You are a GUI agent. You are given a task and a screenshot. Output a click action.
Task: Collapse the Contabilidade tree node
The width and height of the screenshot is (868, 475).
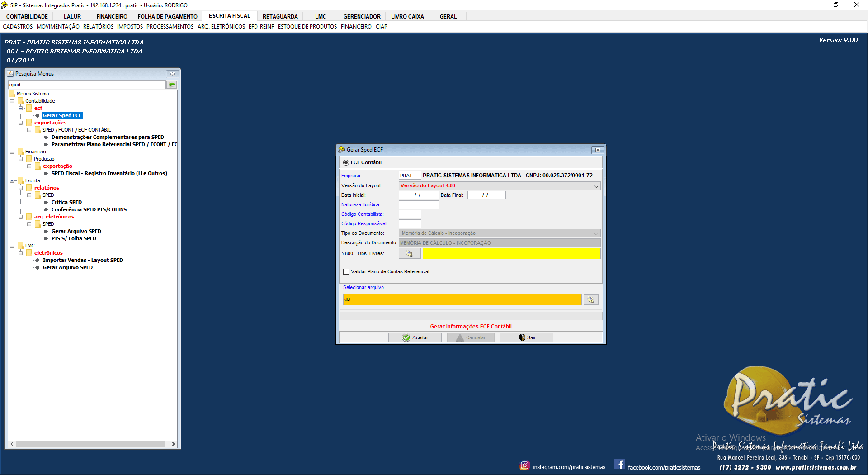click(12, 101)
